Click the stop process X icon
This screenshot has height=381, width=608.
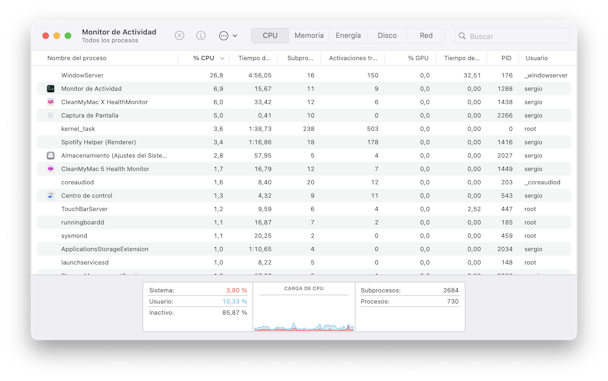(179, 36)
